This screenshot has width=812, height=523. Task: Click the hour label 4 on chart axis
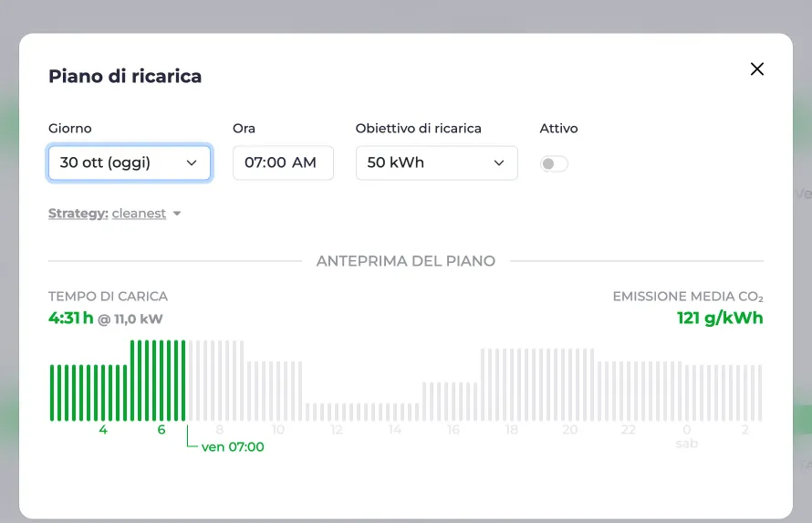[x=103, y=430]
